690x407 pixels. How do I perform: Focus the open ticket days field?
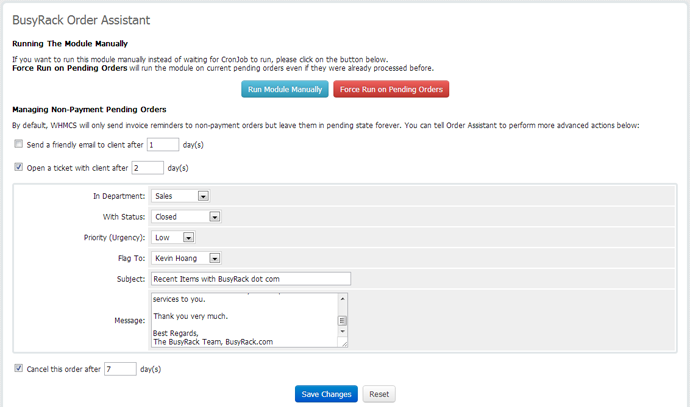coord(147,167)
